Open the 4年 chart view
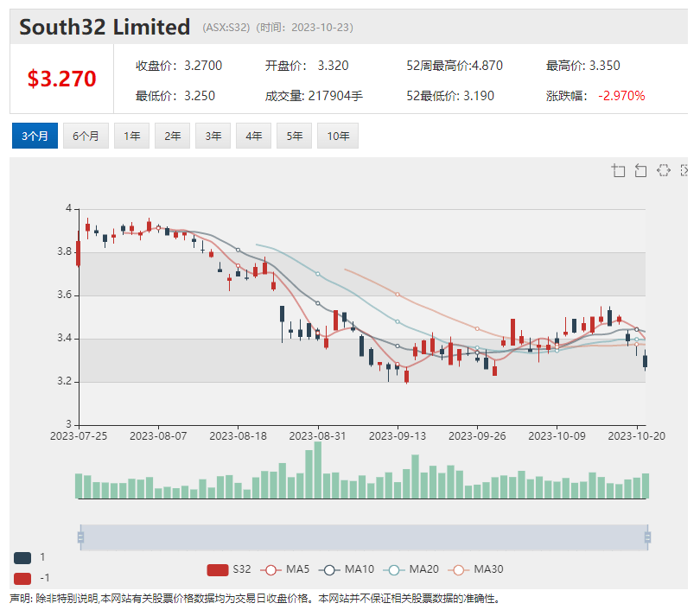 253,136
